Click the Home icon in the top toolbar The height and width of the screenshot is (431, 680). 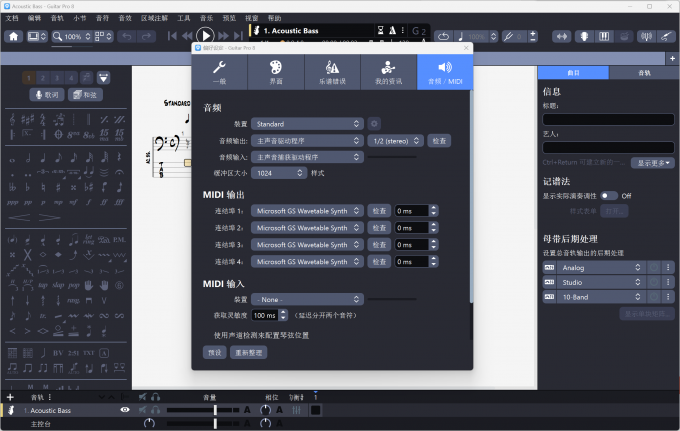coord(14,36)
